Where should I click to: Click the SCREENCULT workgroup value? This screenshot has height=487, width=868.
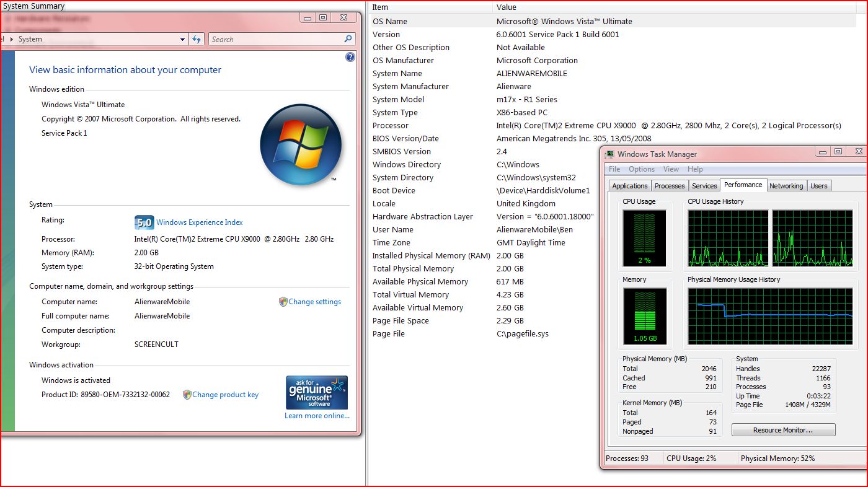click(x=156, y=344)
